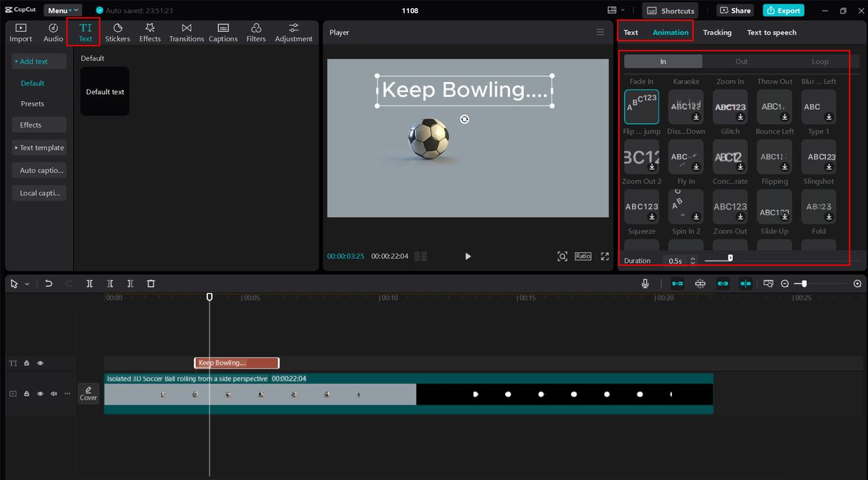Open the Effects tab in top toolbar
This screenshot has width=868, height=480.
click(x=150, y=33)
